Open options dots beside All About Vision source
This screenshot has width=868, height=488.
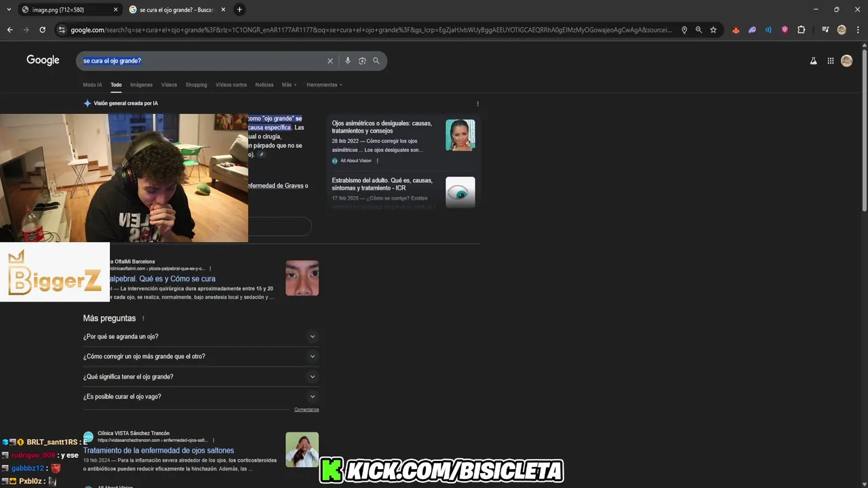click(x=377, y=161)
